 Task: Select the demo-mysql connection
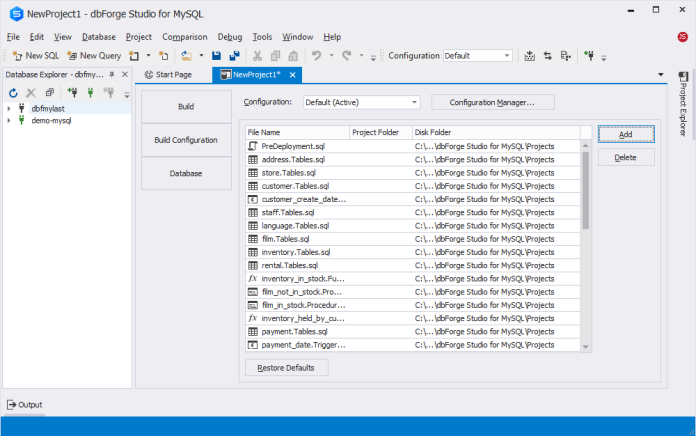click(x=51, y=120)
